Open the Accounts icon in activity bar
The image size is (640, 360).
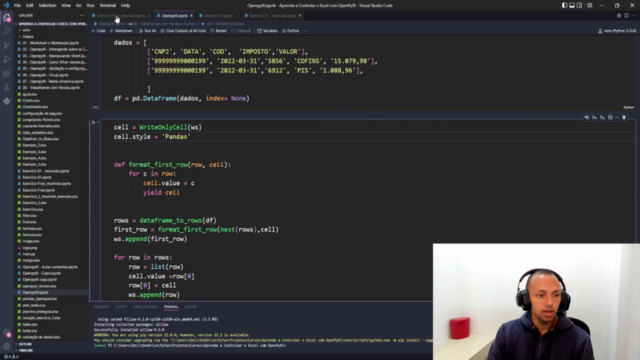[7, 333]
